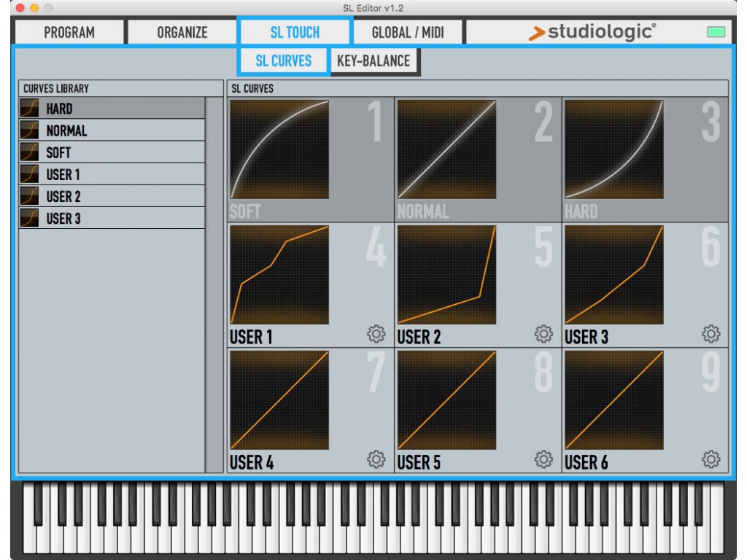Select the SL CURVES sub-tab

pos(284,61)
